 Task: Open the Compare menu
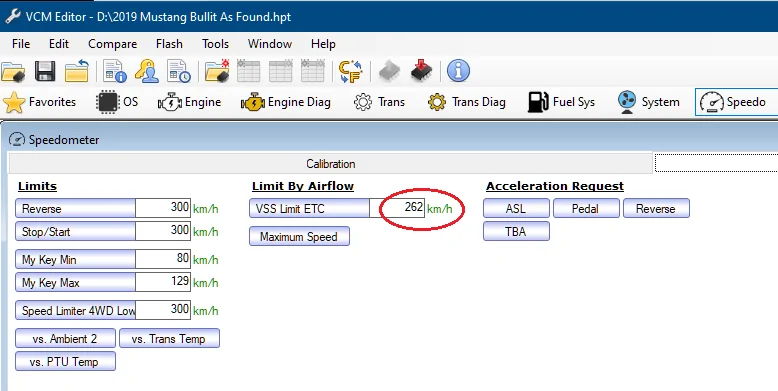tap(113, 44)
